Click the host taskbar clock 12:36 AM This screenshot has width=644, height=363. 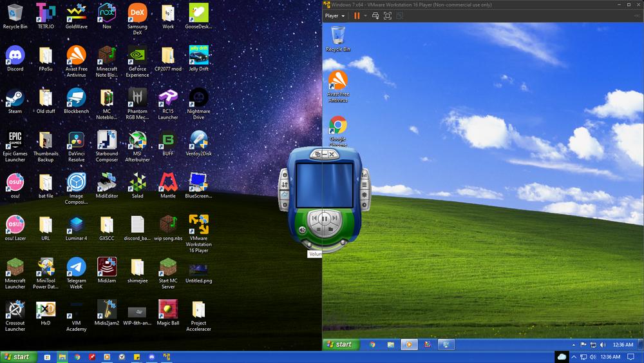coord(611,357)
